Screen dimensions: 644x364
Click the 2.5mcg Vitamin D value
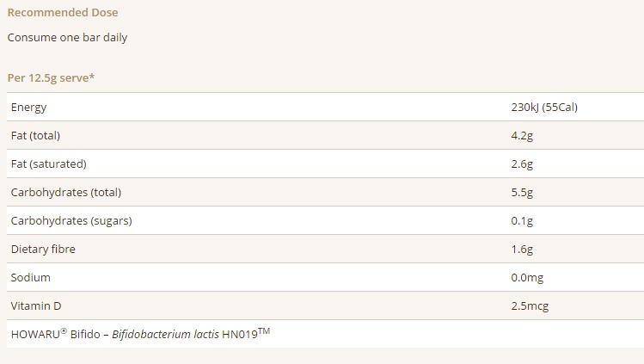[530, 306]
